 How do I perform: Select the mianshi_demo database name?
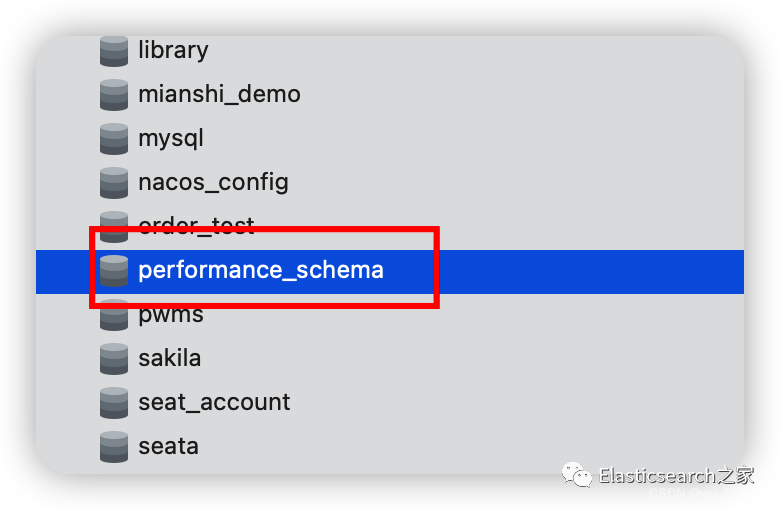(x=219, y=94)
